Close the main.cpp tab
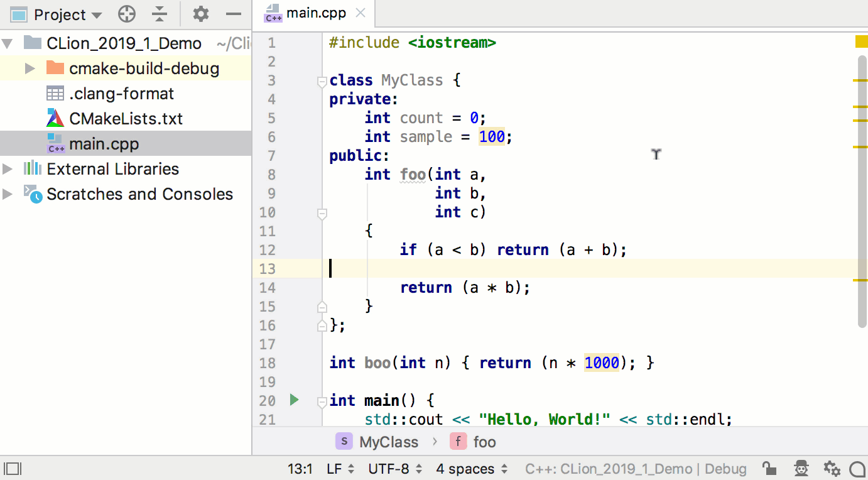868x480 pixels. coord(360,13)
